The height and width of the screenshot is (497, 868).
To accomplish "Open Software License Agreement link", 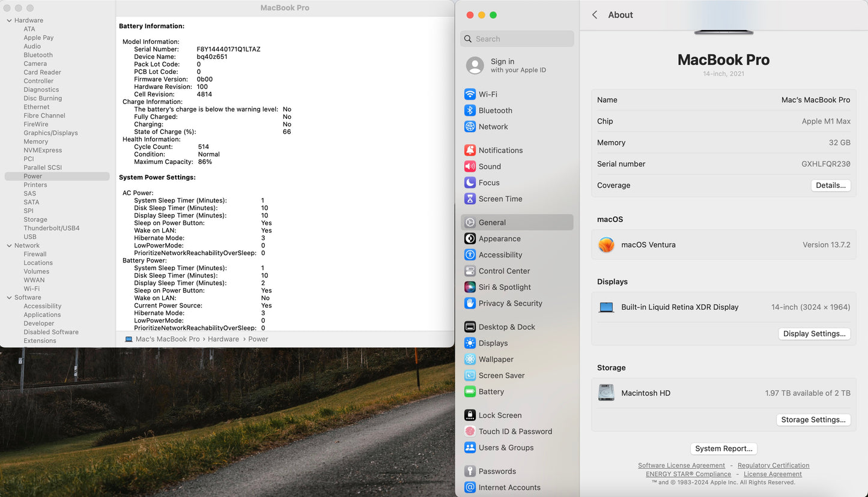I will pos(681,465).
